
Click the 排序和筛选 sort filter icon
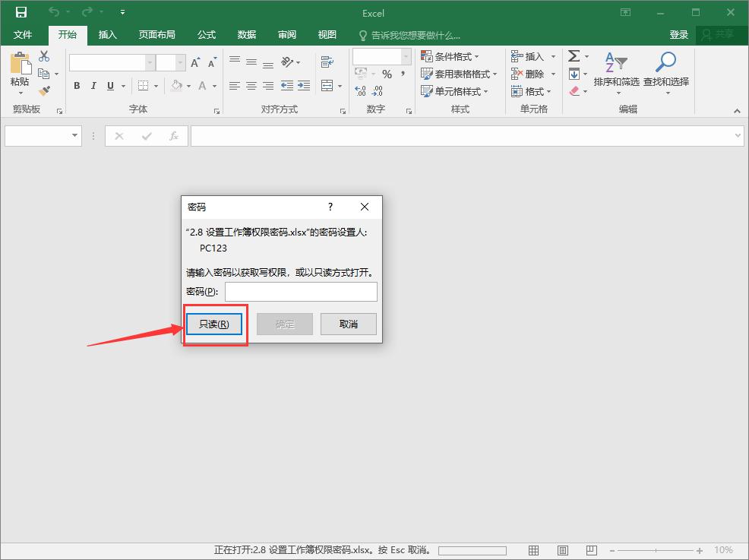[616, 71]
